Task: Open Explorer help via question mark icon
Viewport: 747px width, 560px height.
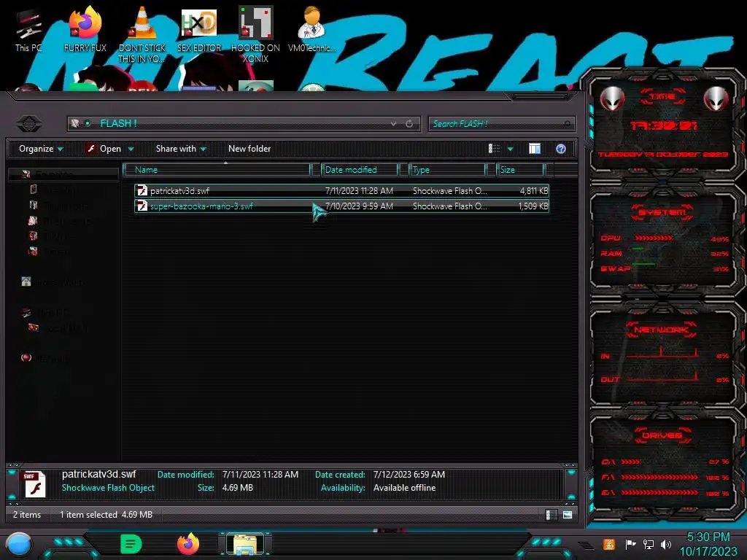Action: pos(561,149)
